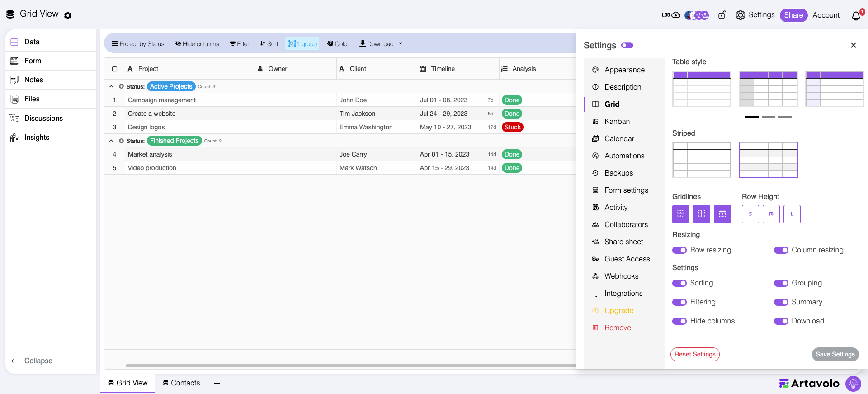Click Remove in settings menu
Screen dimensions: 868x394
[x=618, y=328]
